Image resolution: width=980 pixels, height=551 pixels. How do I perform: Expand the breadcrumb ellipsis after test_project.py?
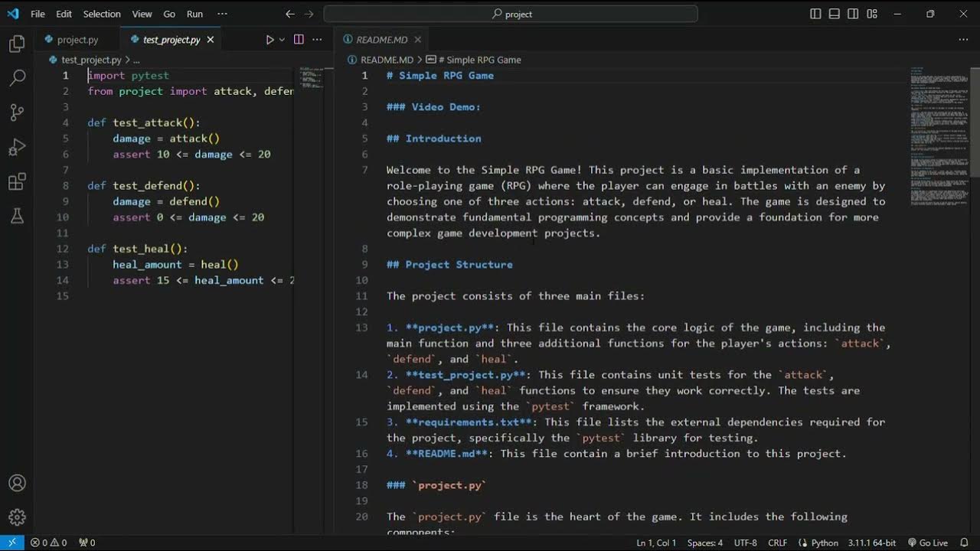[136, 60]
